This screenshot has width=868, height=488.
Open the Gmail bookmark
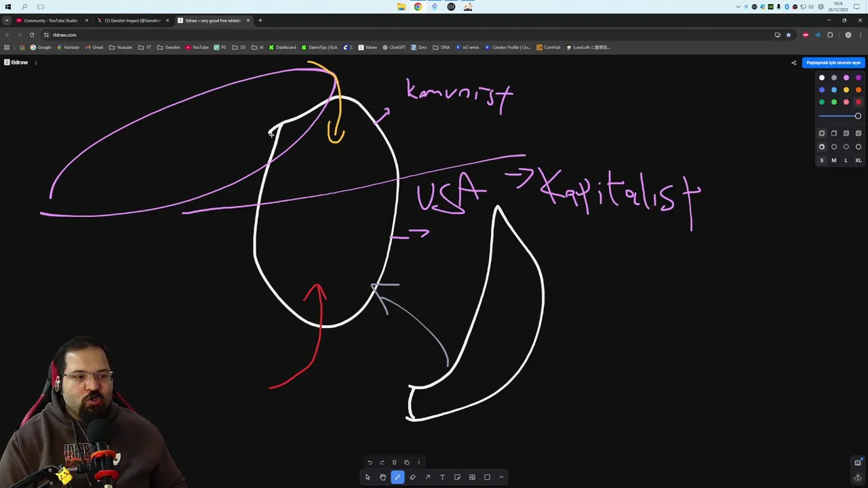(x=94, y=47)
